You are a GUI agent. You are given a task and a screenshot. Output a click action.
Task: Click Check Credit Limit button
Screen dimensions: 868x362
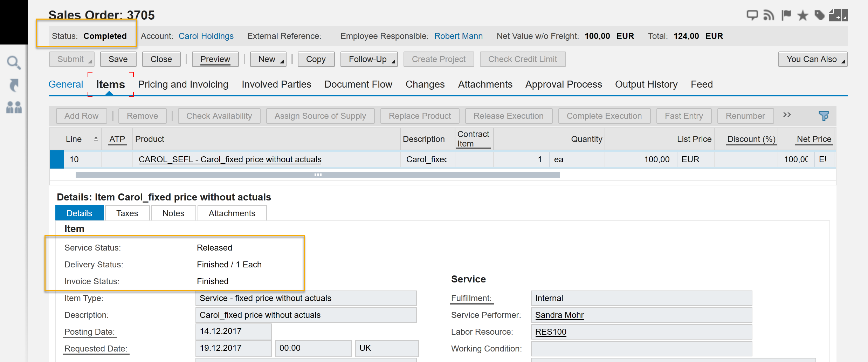pos(523,59)
